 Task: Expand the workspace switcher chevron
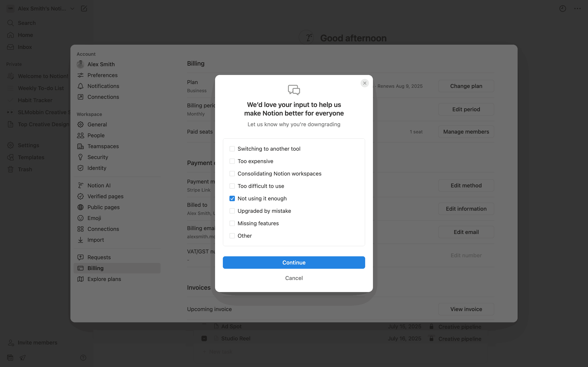point(72,9)
